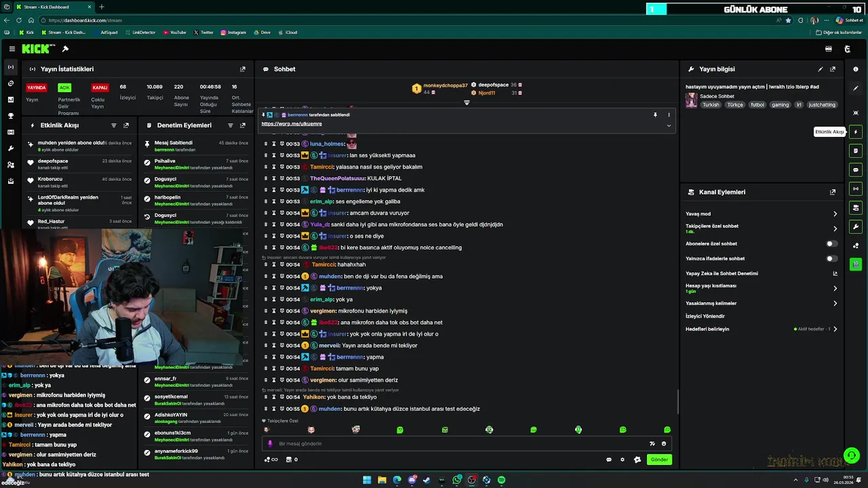Click the translate icon in message box
This screenshot has height=488, width=868.
coord(652,444)
